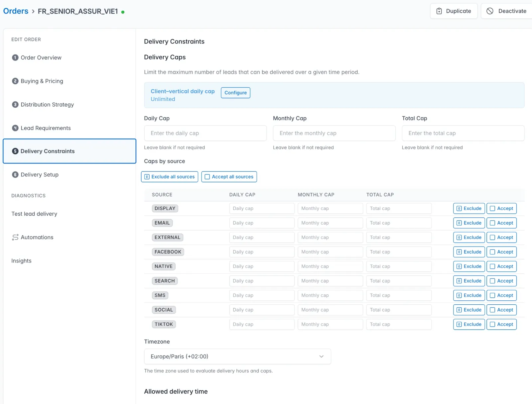Screen dimensions: 532x404
Task: Click 'Client-vertical daily cap' label
Action: point(183,91)
